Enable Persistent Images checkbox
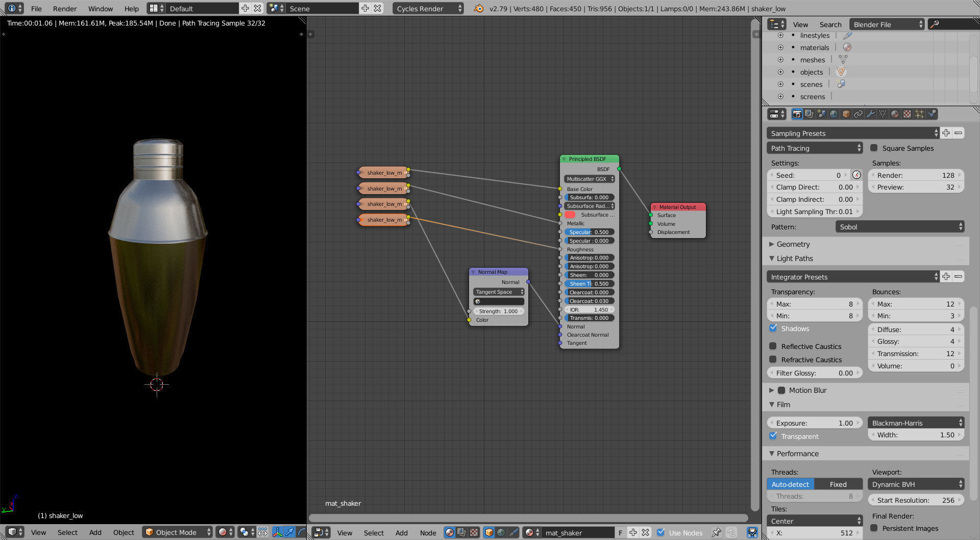The width and height of the screenshot is (980, 540). (874, 528)
